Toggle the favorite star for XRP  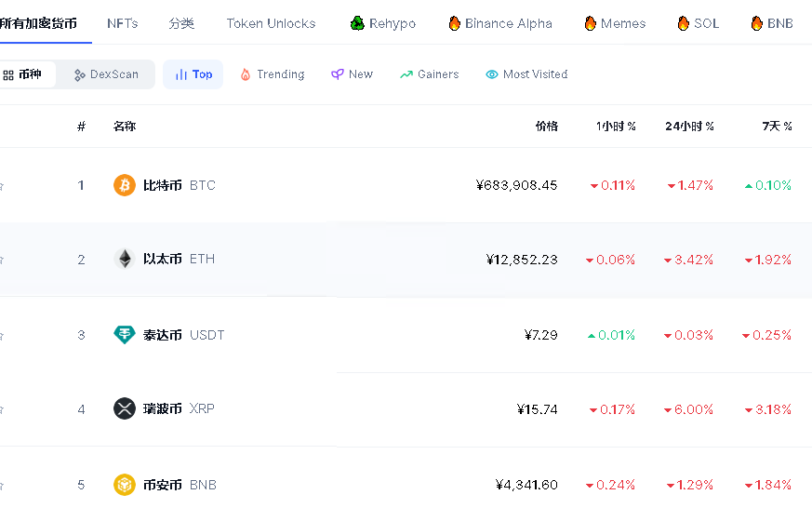coord(2,409)
